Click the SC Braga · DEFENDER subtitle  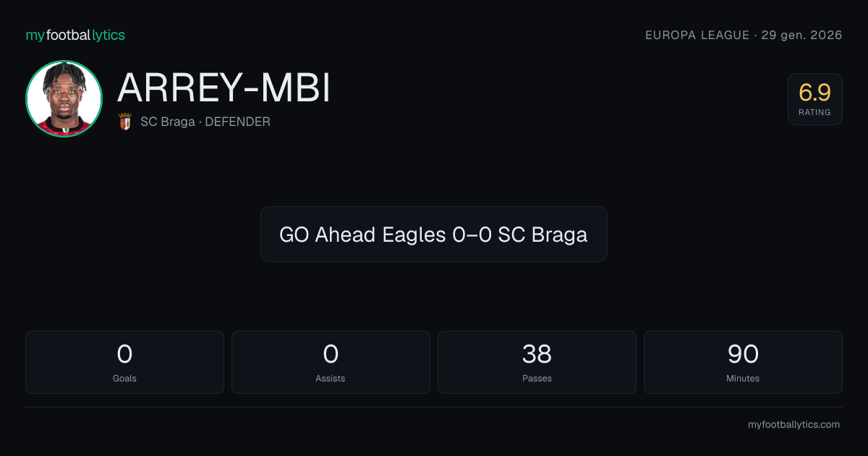[205, 122]
